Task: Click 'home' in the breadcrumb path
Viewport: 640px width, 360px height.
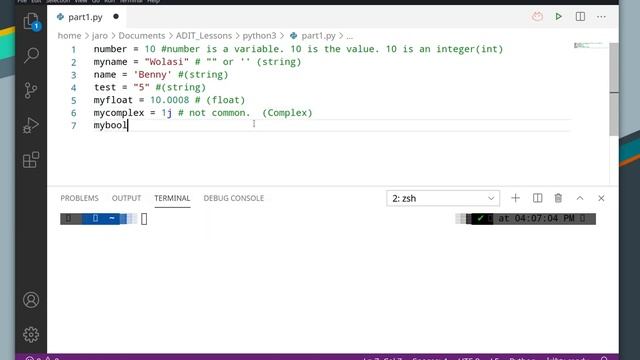Action: [69, 36]
